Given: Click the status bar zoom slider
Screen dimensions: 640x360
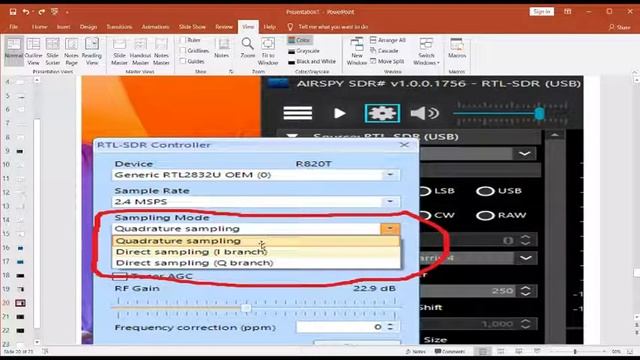Looking at the screenshot, I should [x=575, y=351].
